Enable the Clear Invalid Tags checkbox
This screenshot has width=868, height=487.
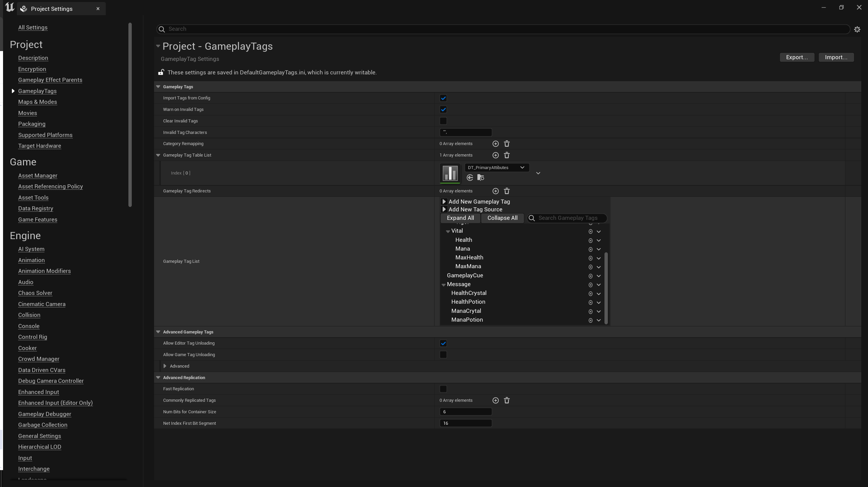coord(443,121)
